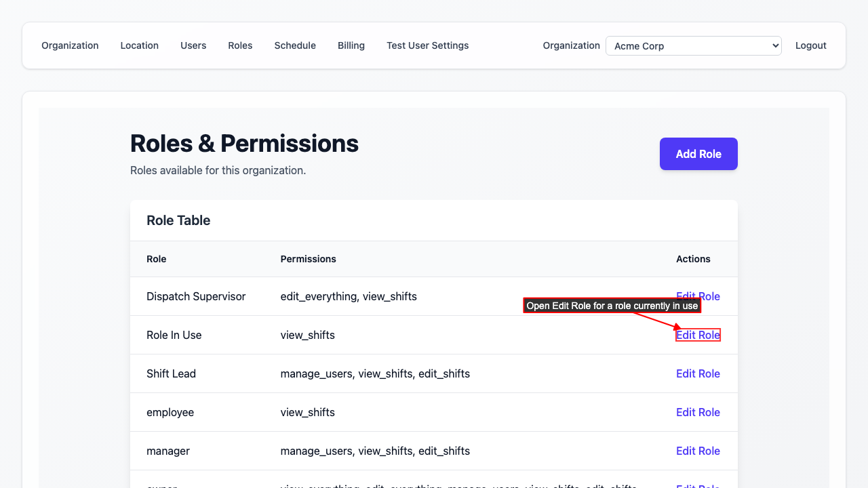Select the Dispatch Supervisor role name cell
Viewport: 868px width, 488px height.
coord(196,296)
